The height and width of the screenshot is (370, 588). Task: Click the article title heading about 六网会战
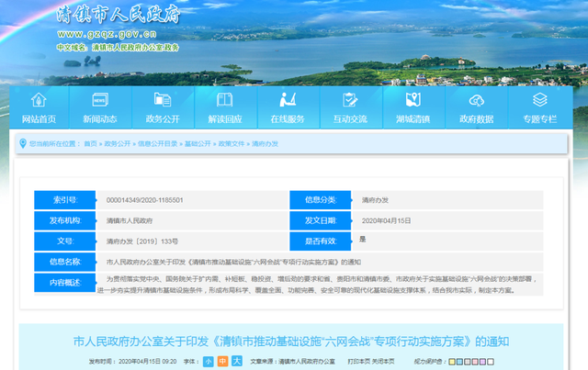tap(294, 341)
